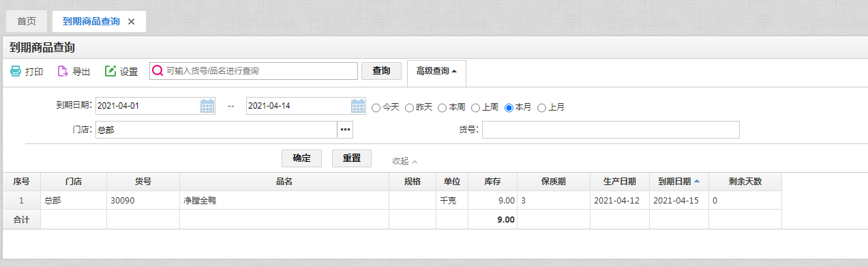Image resolution: width=868 pixels, height=267 pixels.
Task: Click the 规格 column header
Action: pyautogui.click(x=413, y=182)
